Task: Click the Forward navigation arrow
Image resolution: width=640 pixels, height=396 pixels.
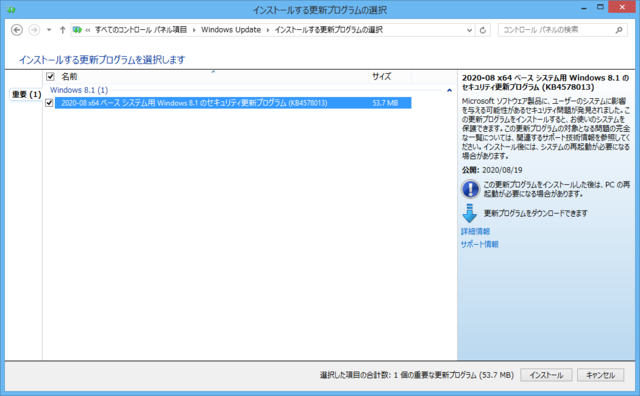Action: tap(34, 30)
